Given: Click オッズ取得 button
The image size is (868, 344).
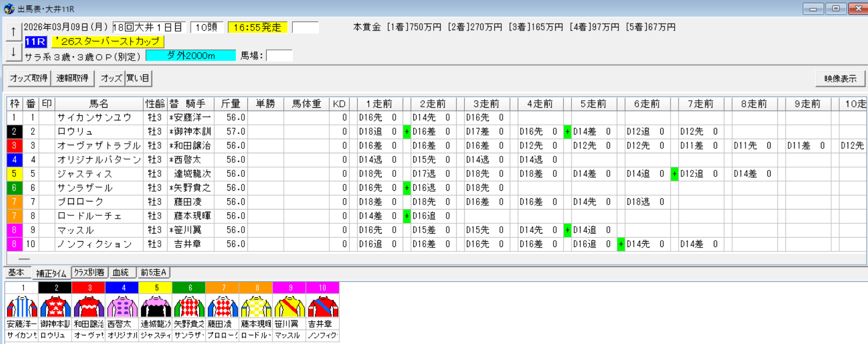Looking at the screenshot, I should pyautogui.click(x=29, y=78).
